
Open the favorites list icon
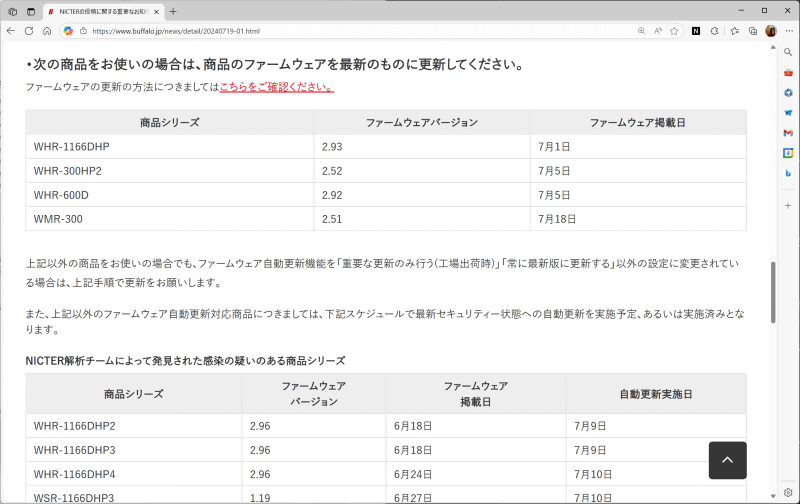(x=735, y=31)
